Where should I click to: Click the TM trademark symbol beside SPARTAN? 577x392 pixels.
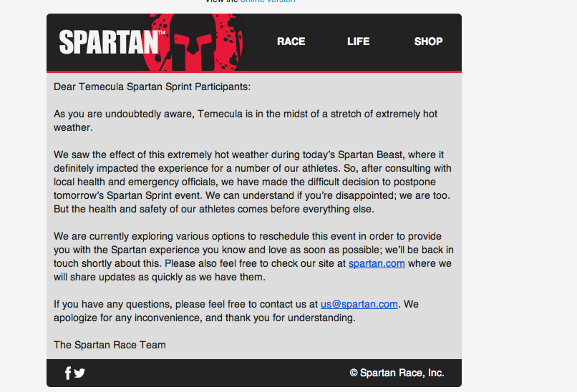(x=161, y=34)
